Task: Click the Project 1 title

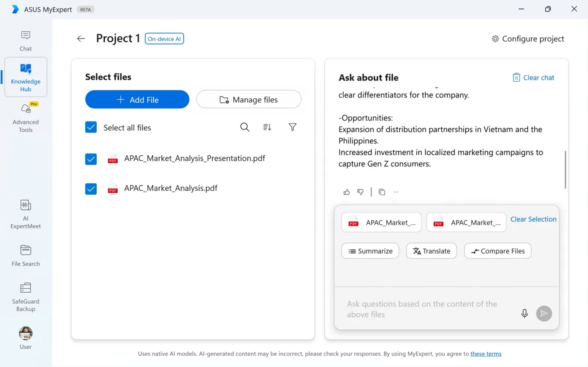Action: pyautogui.click(x=118, y=38)
